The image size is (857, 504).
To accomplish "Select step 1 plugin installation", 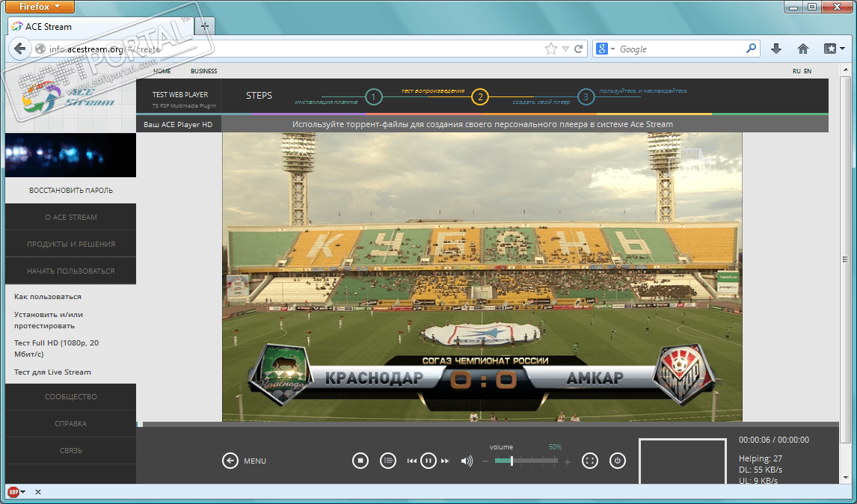I will point(373,97).
